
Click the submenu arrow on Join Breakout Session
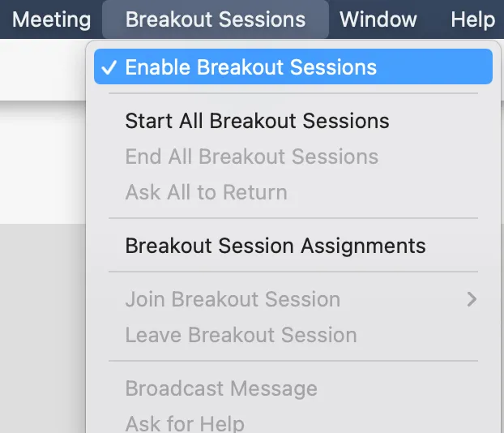point(472,299)
